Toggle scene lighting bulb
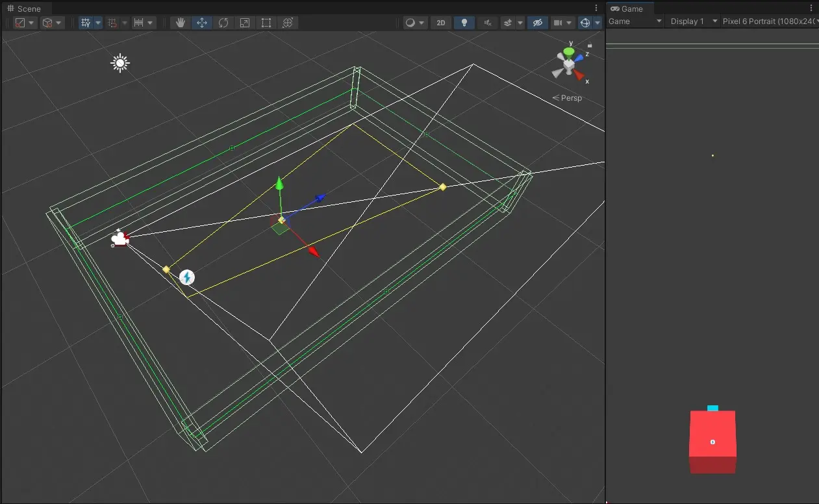 (x=464, y=23)
